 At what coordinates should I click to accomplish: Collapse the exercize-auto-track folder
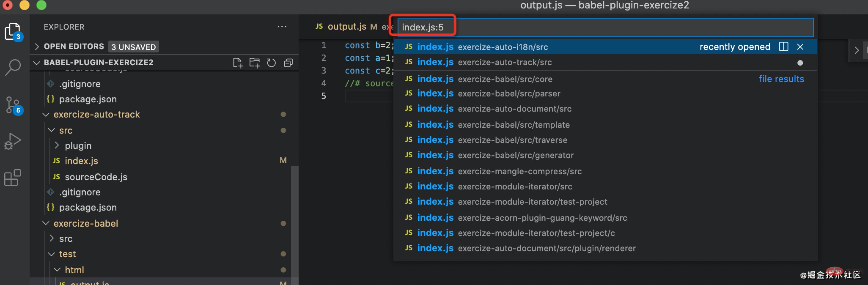coord(46,115)
